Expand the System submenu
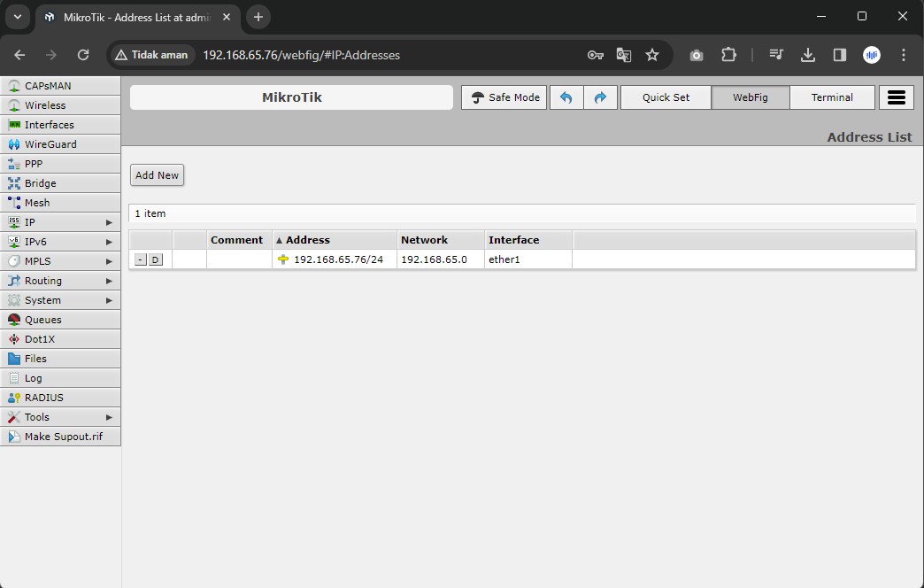The height and width of the screenshot is (588, 924). [60, 300]
